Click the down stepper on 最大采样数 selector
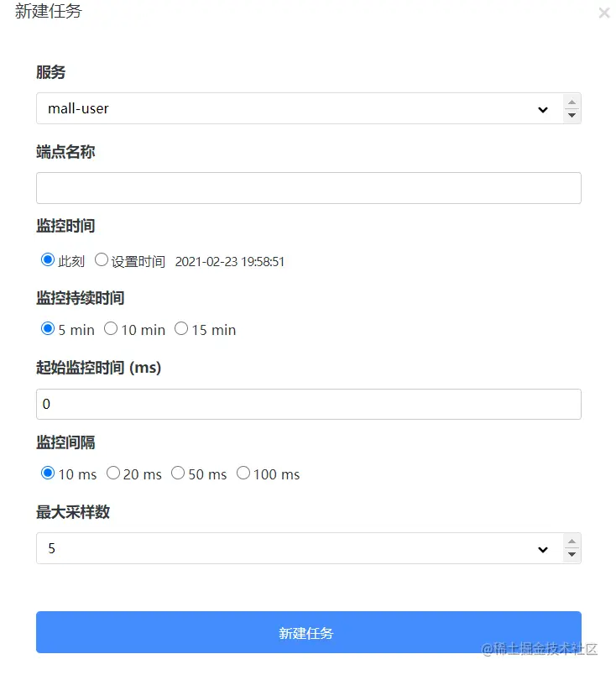The width and height of the screenshot is (616, 675). [572, 556]
